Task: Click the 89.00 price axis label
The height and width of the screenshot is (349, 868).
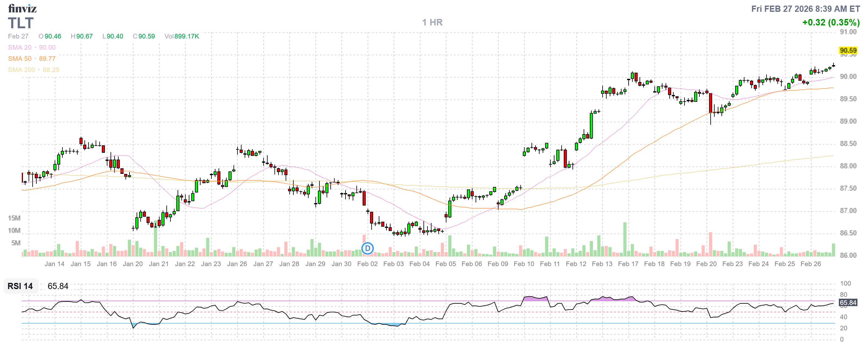Action: point(848,121)
